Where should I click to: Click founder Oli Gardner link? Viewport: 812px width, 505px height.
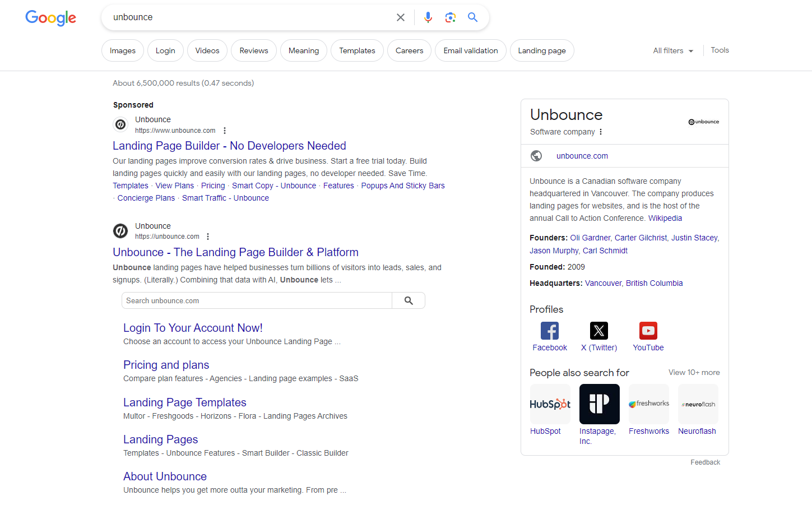(x=590, y=238)
